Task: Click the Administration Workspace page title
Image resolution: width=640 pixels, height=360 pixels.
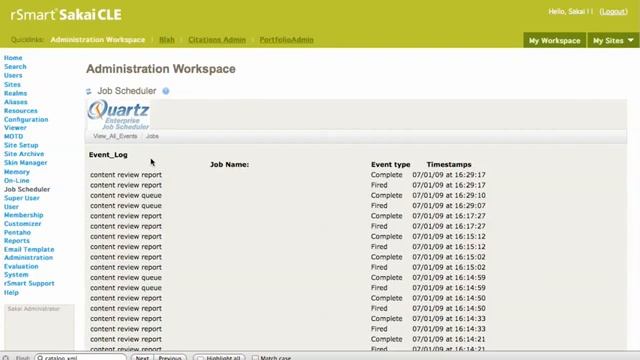Action: [x=161, y=69]
